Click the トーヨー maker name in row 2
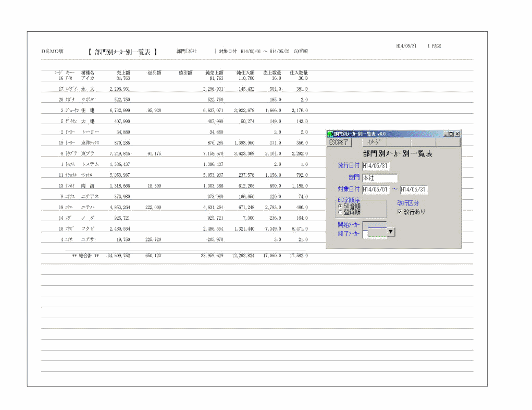Viewport: 532px width, 410px height. point(90,132)
